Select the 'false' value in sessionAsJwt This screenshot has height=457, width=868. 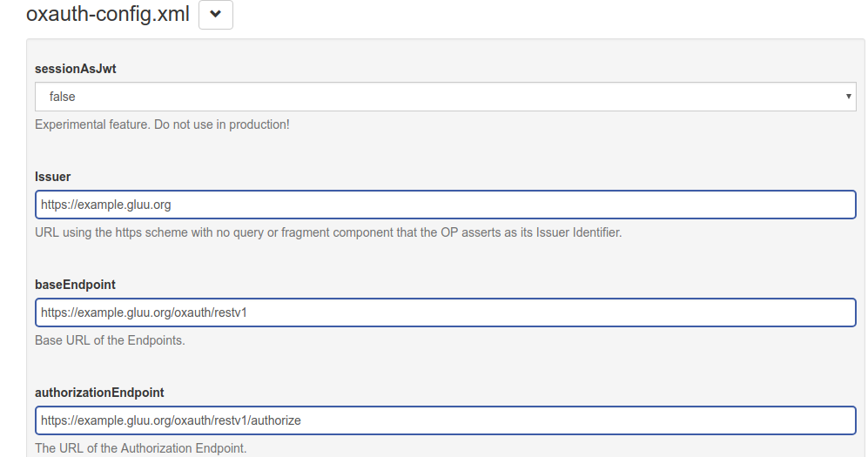[63, 97]
